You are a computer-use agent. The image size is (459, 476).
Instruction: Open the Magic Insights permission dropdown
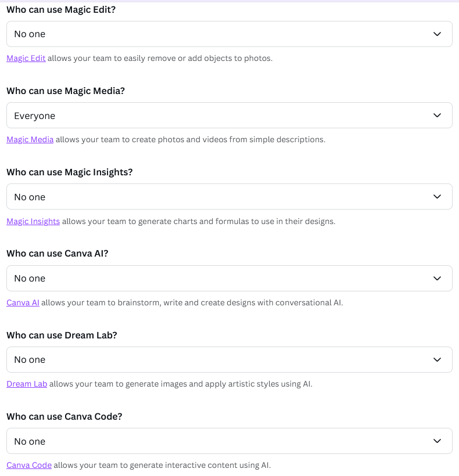pyautogui.click(x=229, y=197)
